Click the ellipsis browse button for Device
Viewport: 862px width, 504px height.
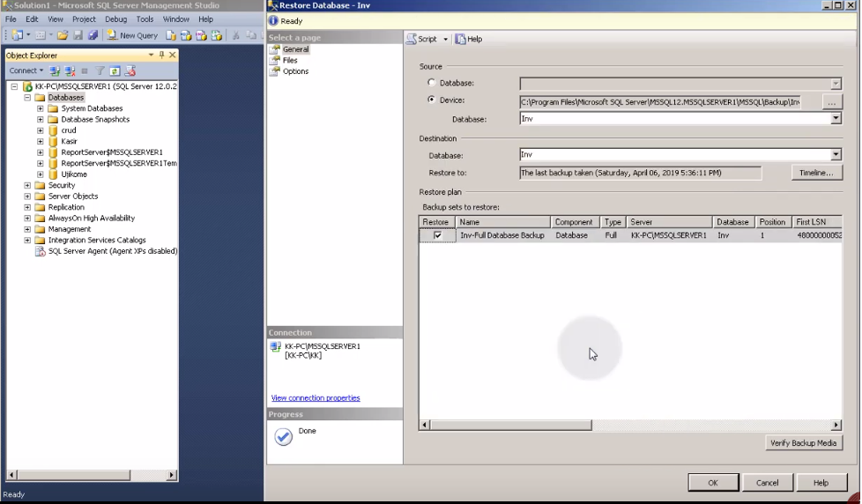[832, 101]
